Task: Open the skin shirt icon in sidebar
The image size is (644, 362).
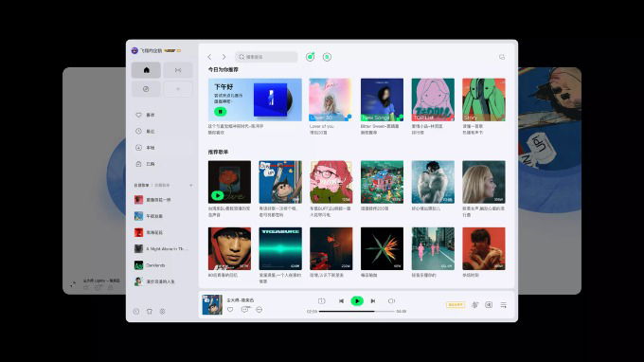Action: tap(150, 312)
